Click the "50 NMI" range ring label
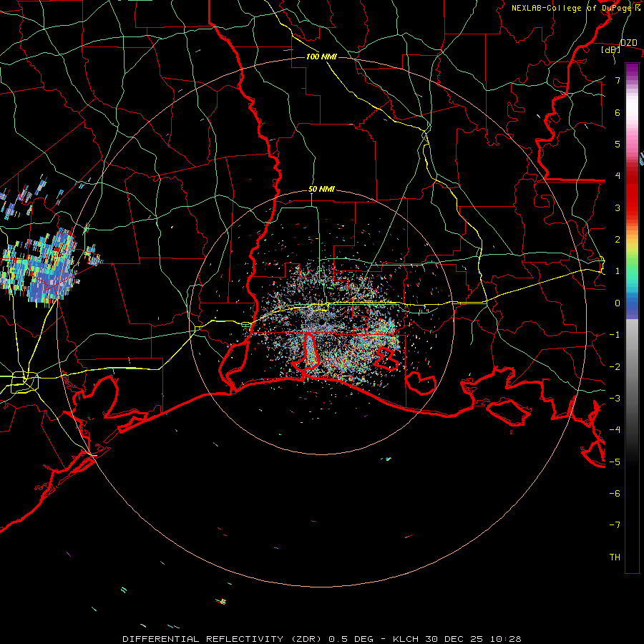The width and height of the screenshot is (644, 644). click(321, 190)
